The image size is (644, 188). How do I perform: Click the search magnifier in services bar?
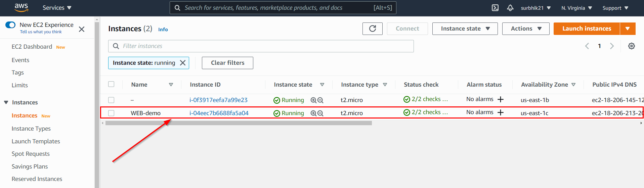click(178, 8)
